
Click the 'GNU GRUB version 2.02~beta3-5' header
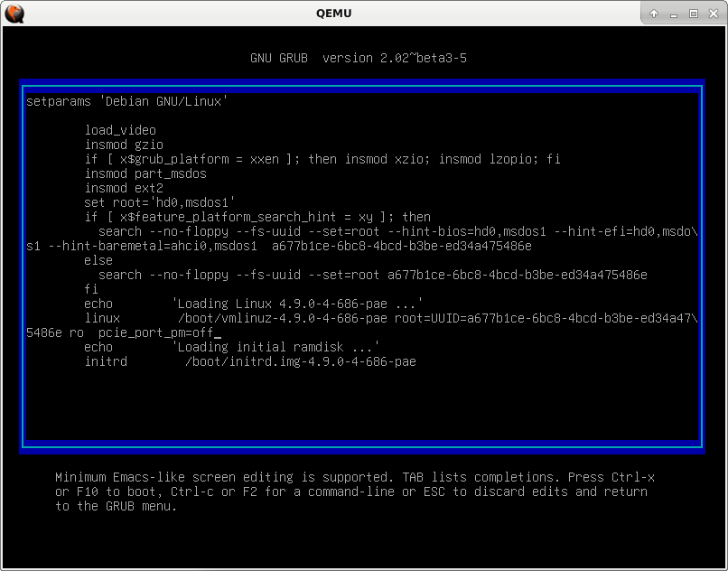(359, 58)
